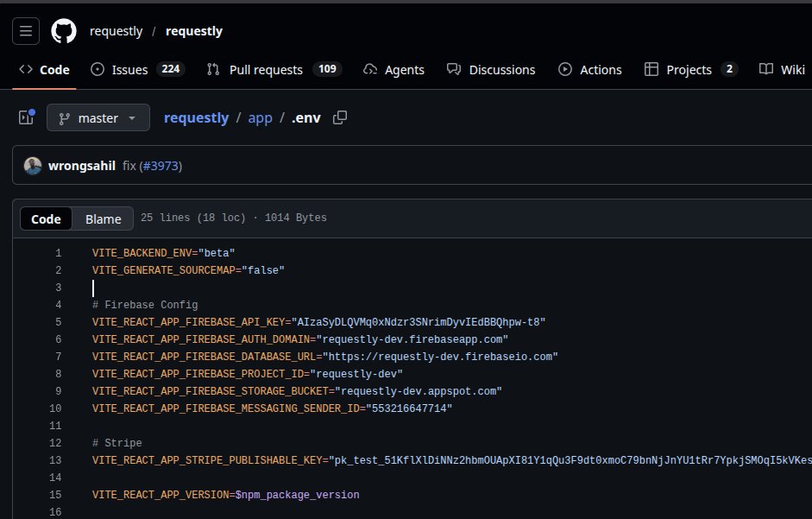This screenshot has height=519, width=812.
Task: Open the requestly owner link in header
Action: point(116,31)
